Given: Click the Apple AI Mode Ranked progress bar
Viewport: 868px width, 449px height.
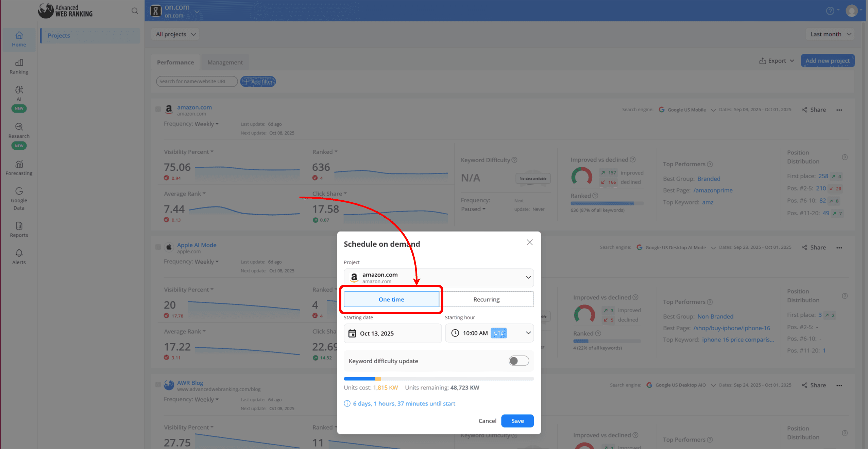Looking at the screenshot, I should pos(607,341).
